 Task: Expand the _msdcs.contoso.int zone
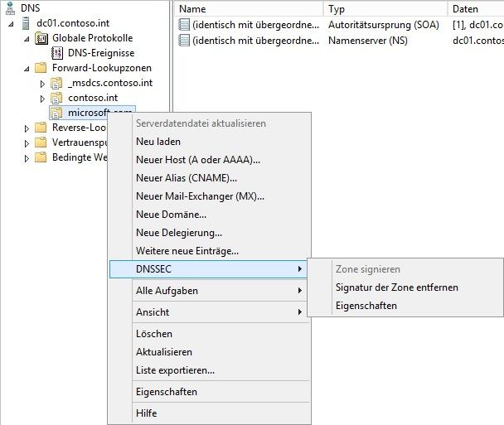[42, 84]
